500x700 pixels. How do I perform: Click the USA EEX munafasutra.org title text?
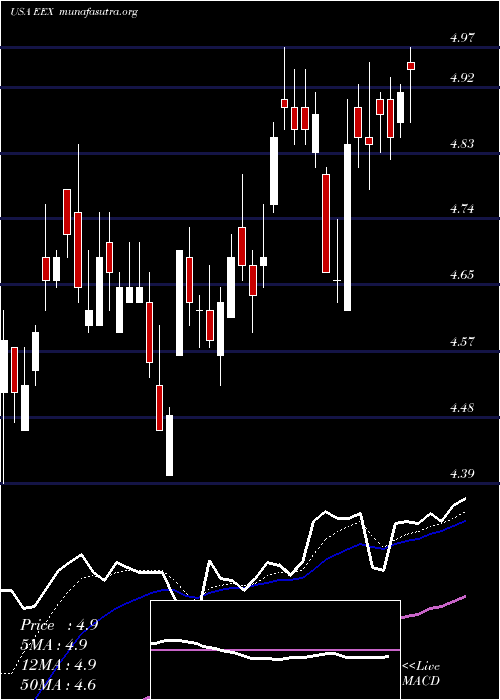(x=74, y=12)
